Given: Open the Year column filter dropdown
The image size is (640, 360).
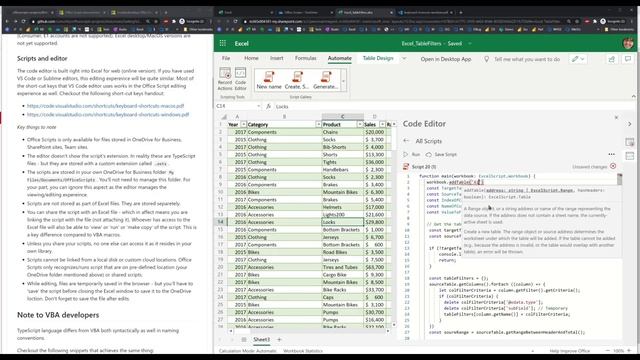Looking at the screenshot, I should coord(243,124).
